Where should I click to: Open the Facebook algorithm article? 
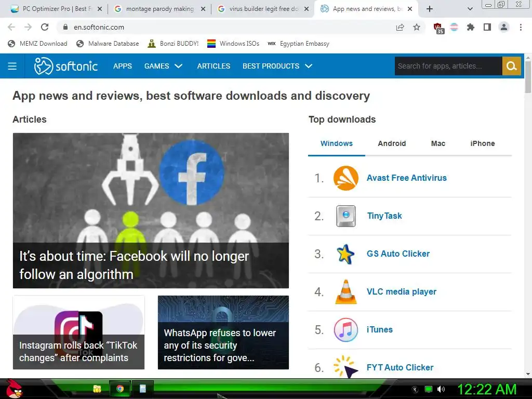pyautogui.click(x=151, y=211)
